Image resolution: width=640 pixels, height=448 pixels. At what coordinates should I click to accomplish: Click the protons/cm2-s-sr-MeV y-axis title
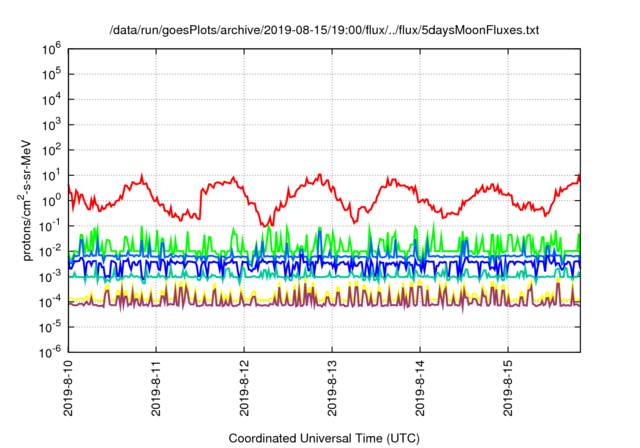[x=25, y=200]
